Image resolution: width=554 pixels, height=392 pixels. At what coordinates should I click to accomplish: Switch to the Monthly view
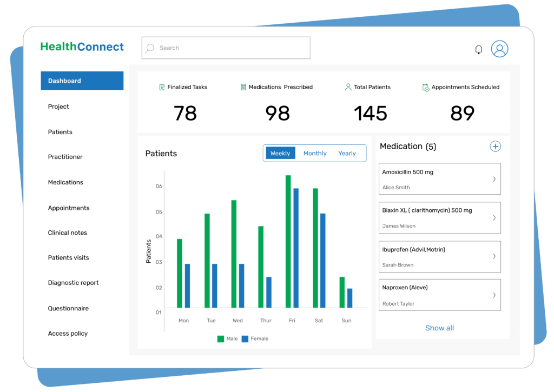pos(314,153)
